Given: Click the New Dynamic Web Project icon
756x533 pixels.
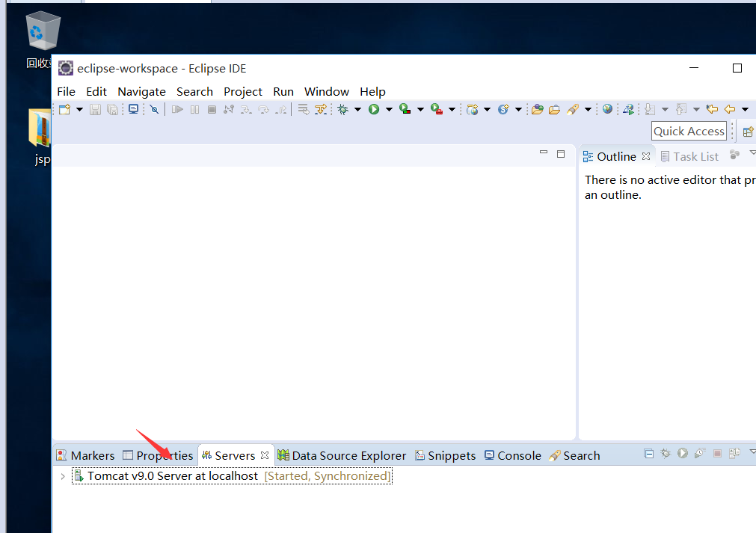Looking at the screenshot, I should (473, 109).
